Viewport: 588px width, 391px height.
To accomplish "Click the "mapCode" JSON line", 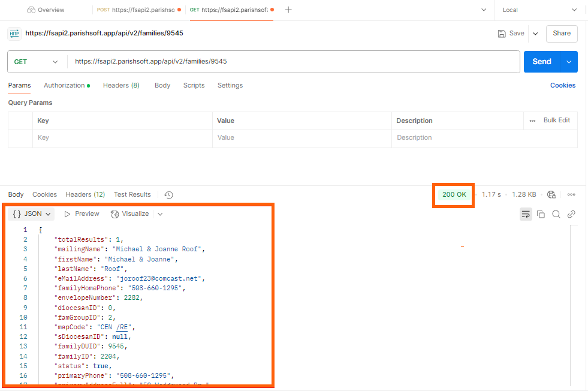I will point(95,327).
